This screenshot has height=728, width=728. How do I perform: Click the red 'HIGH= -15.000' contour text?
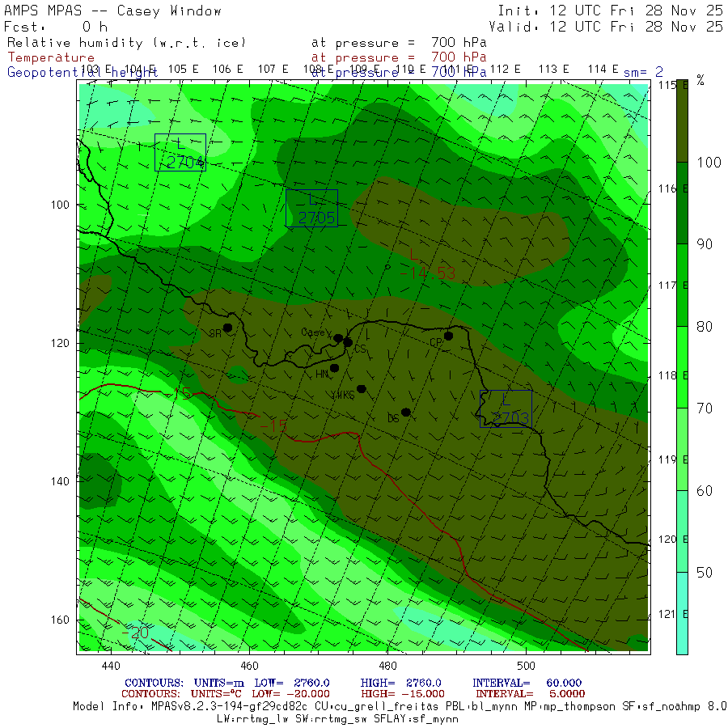tap(403, 694)
